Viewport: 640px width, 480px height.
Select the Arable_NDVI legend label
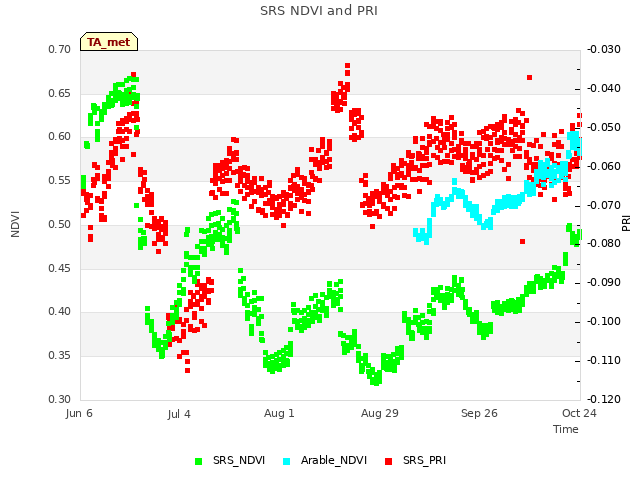pyautogui.click(x=334, y=460)
